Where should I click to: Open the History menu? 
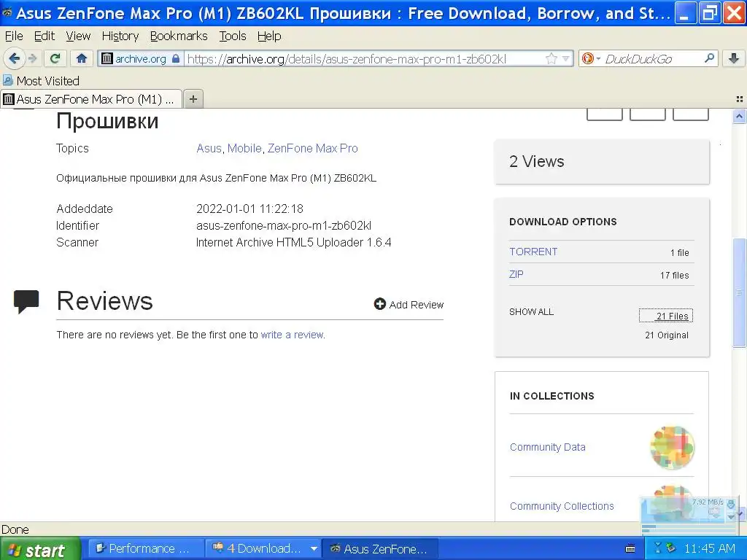[120, 36]
